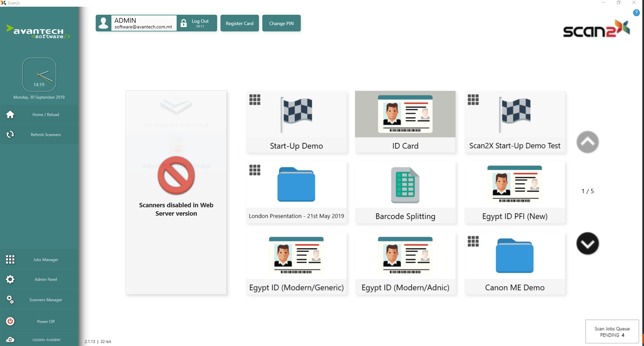Click the ADMIN user profile avatar
This screenshot has width=644, height=346.
[x=104, y=23]
